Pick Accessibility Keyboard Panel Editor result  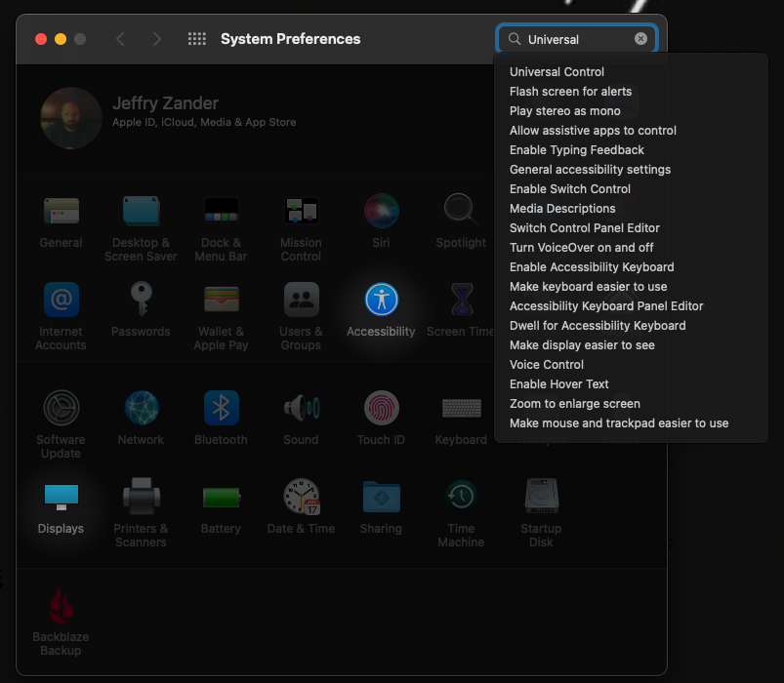click(606, 305)
